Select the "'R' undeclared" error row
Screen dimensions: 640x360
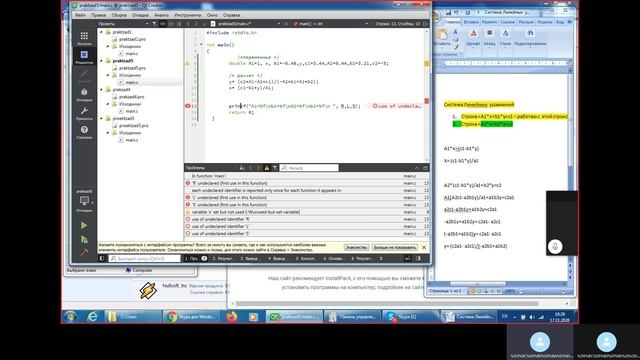[x=307, y=183]
